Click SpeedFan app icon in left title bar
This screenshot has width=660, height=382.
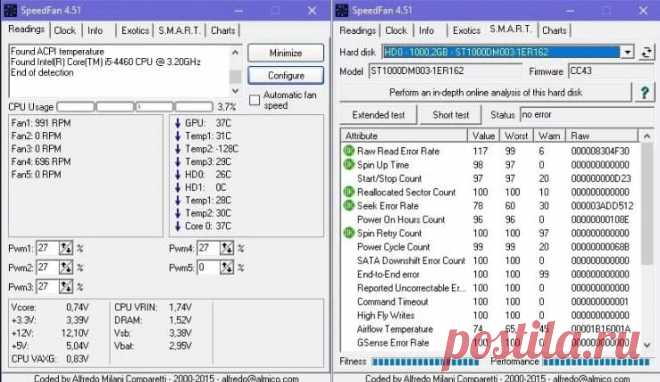click(x=10, y=10)
